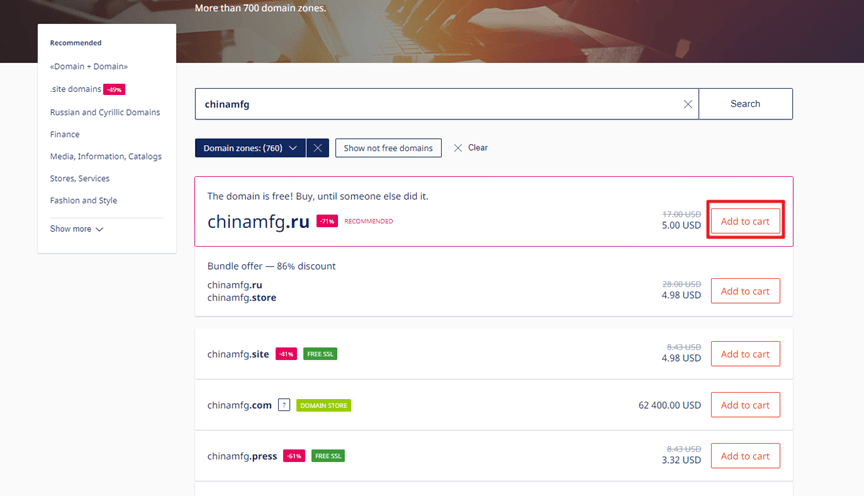
Task: Add chinamfg.press to cart
Action: 745,456
